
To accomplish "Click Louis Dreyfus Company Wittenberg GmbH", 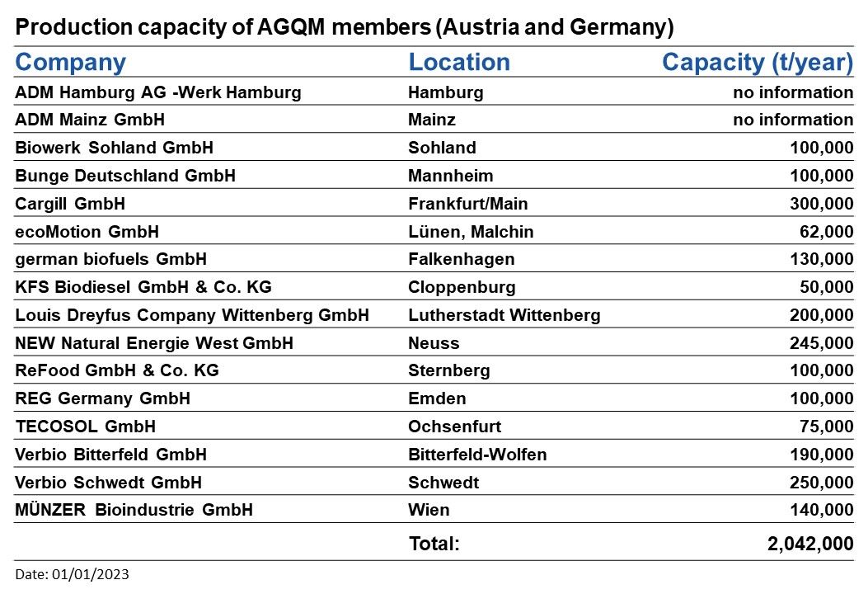I will click(x=191, y=315).
